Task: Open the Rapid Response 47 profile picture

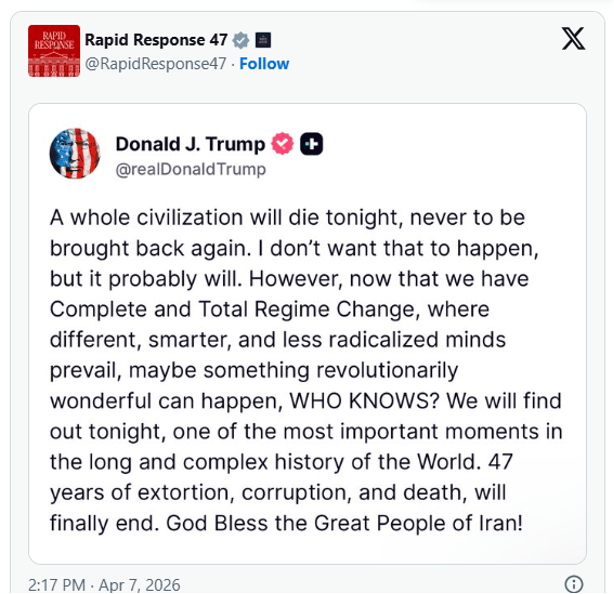Action: [x=52, y=52]
